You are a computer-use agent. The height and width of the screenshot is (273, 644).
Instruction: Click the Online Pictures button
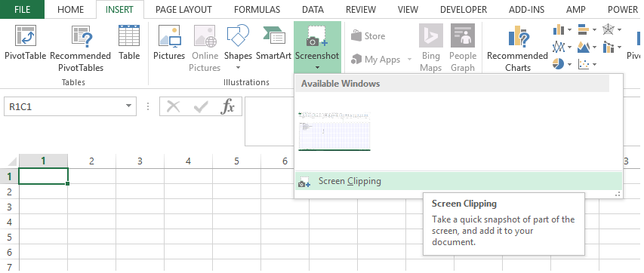click(x=205, y=48)
